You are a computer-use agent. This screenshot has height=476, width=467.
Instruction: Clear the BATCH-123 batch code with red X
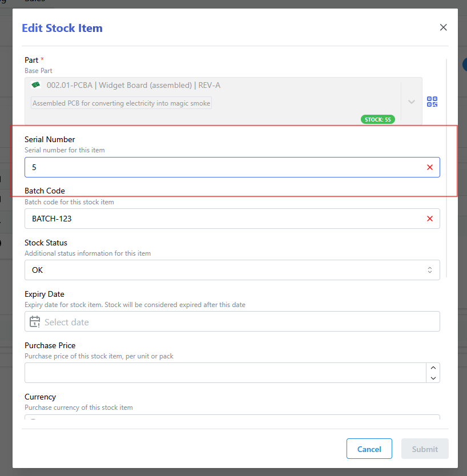[430, 219]
